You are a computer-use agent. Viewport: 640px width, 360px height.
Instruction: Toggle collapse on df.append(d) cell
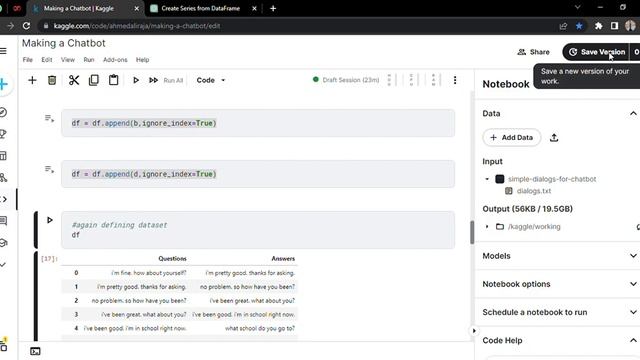tap(49, 169)
